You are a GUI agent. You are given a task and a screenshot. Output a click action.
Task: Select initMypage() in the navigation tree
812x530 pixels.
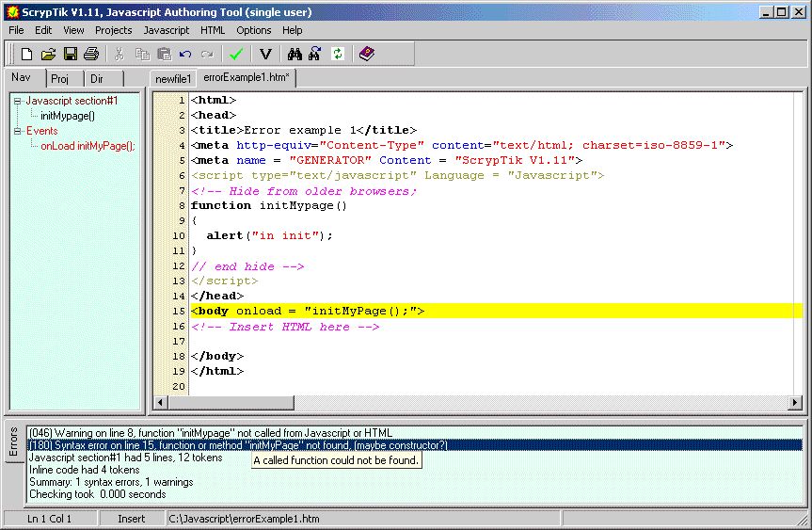[67, 116]
